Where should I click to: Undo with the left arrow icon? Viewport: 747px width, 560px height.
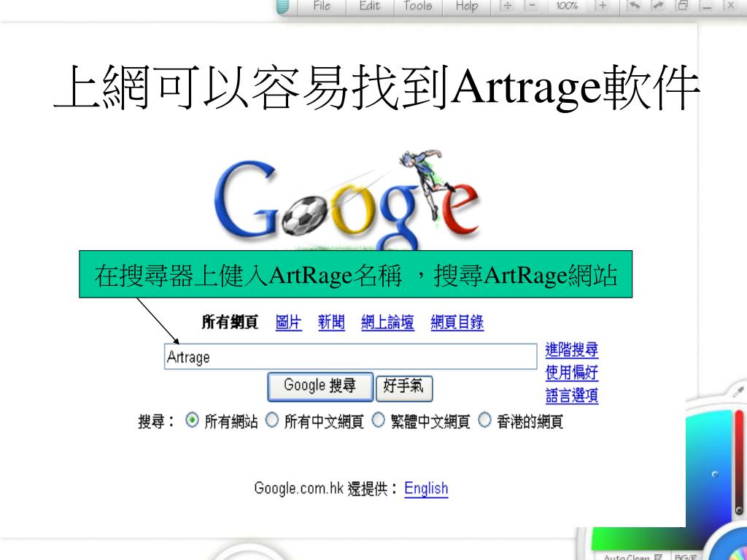point(634,6)
